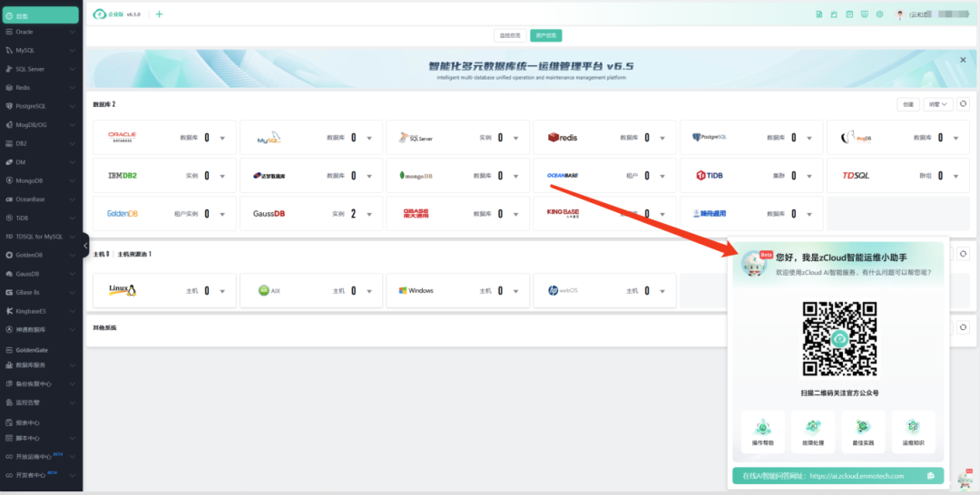Switch to the 监控总览 tab

tap(510, 35)
